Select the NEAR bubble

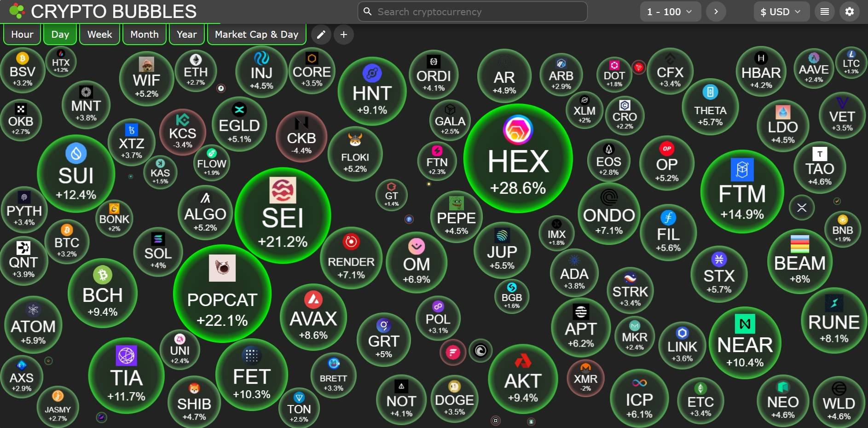point(745,343)
